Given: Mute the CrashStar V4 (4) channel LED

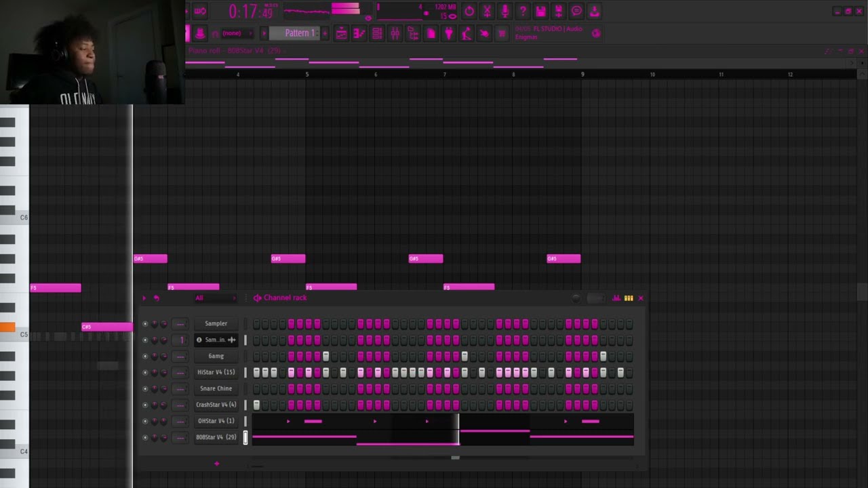Looking at the screenshot, I should (x=144, y=405).
